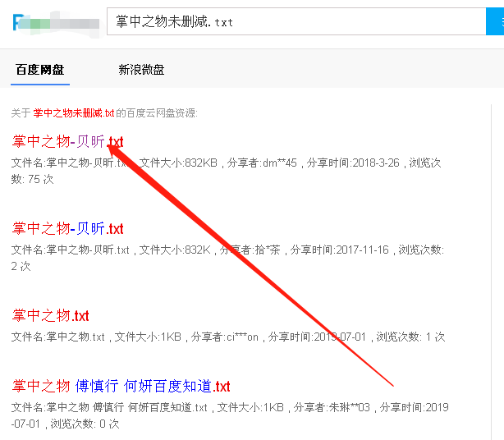Switch to the 新浪微盘 tab
Image resolution: width=504 pixels, height=440 pixels.
pyautogui.click(x=141, y=70)
